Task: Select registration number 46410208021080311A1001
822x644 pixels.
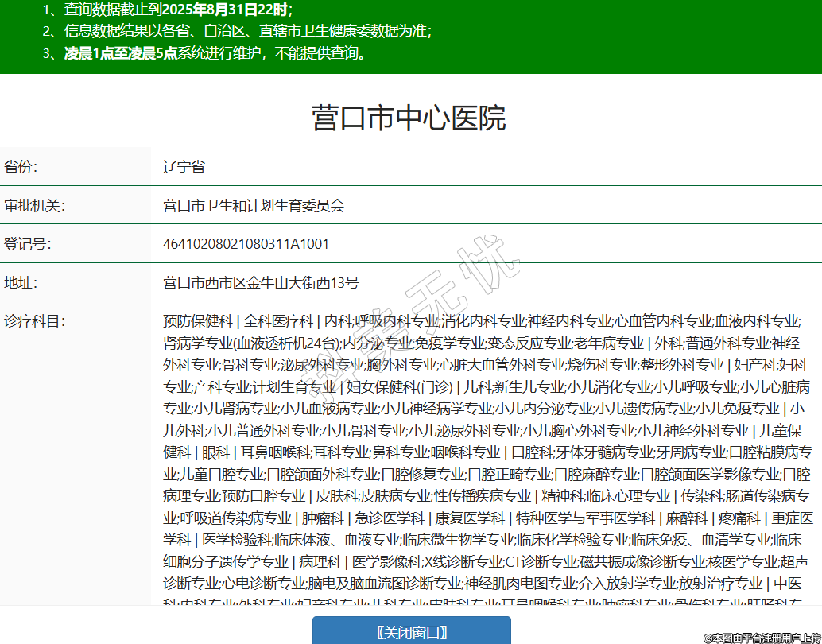Action: pyautogui.click(x=246, y=244)
